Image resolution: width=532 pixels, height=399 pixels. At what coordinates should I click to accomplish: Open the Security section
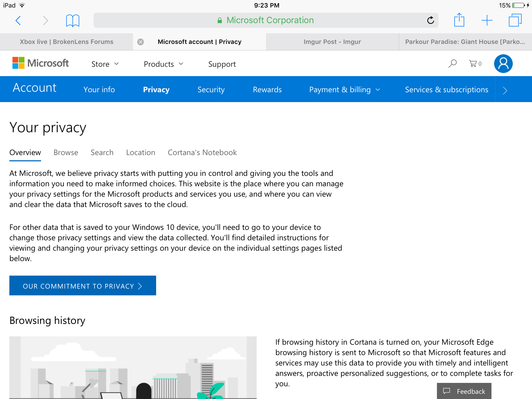coord(211,90)
